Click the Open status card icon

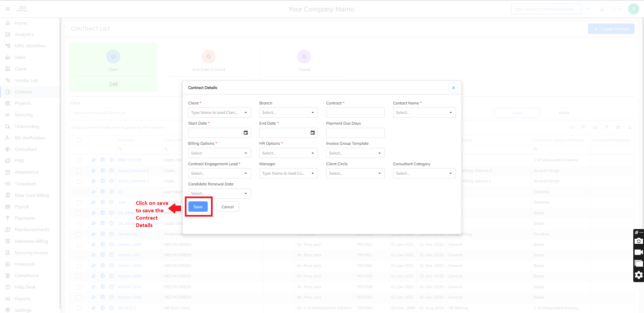click(113, 57)
